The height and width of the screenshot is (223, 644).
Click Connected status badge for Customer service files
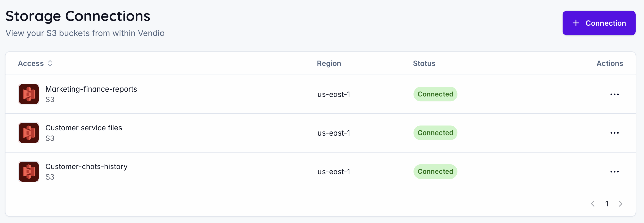coord(435,133)
